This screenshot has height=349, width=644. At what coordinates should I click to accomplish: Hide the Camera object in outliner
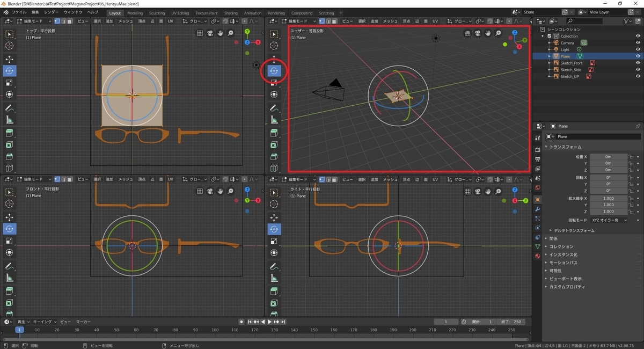point(638,43)
